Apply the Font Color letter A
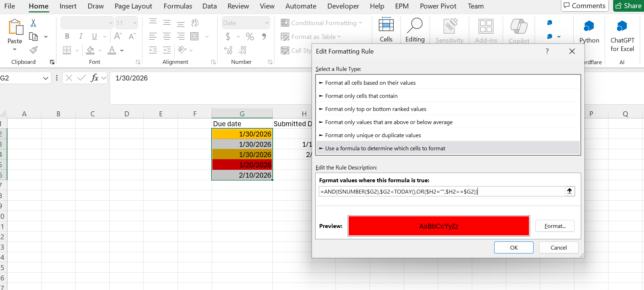Image resolution: width=644 pixels, height=290 pixels. [x=112, y=50]
